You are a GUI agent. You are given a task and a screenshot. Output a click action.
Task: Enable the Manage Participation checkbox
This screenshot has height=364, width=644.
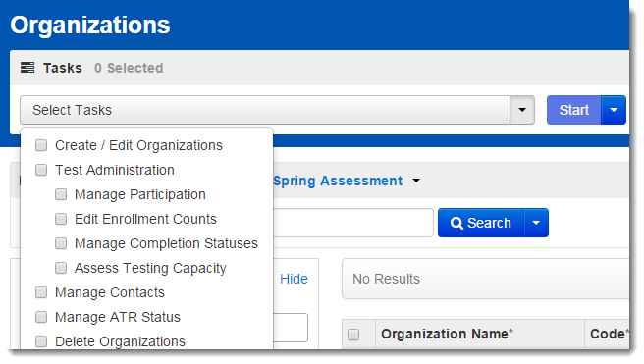click(61, 194)
